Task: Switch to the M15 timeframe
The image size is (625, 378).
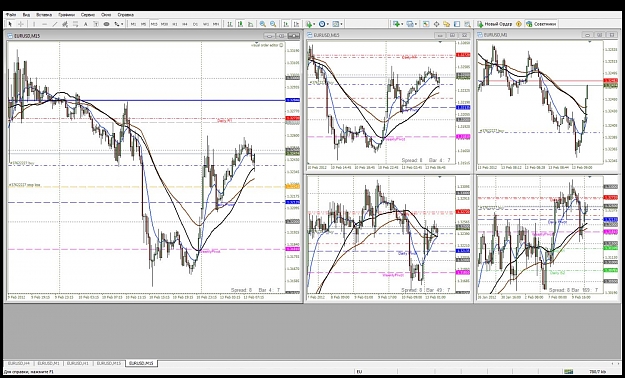Action: click(x=154, y=24)
